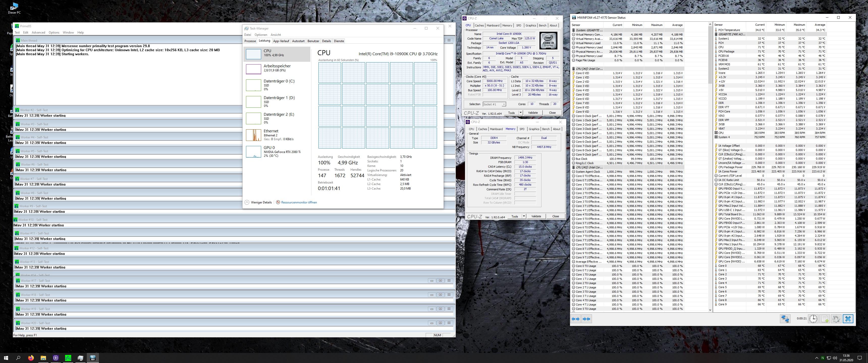Image resolution: width=868 pixels, height=363 pixels.
Task: Switch to Prime95 taskbar icon
Action: tap(68, 358)
